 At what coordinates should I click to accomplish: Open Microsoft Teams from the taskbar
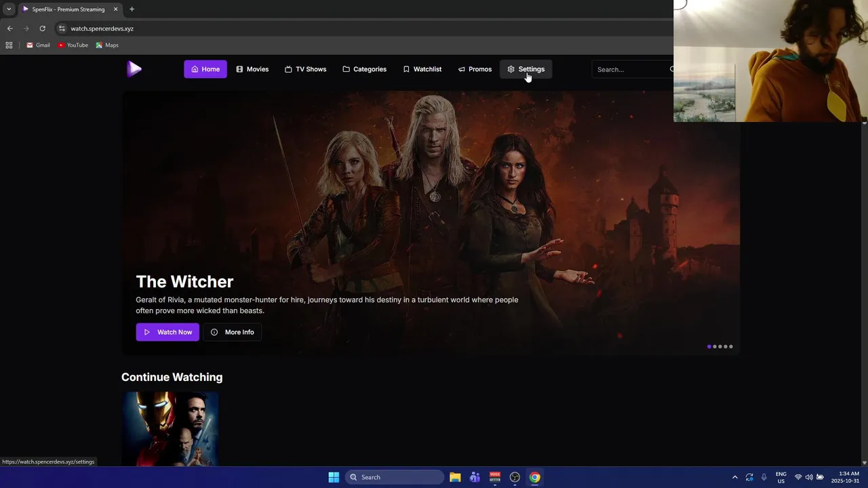475,477
